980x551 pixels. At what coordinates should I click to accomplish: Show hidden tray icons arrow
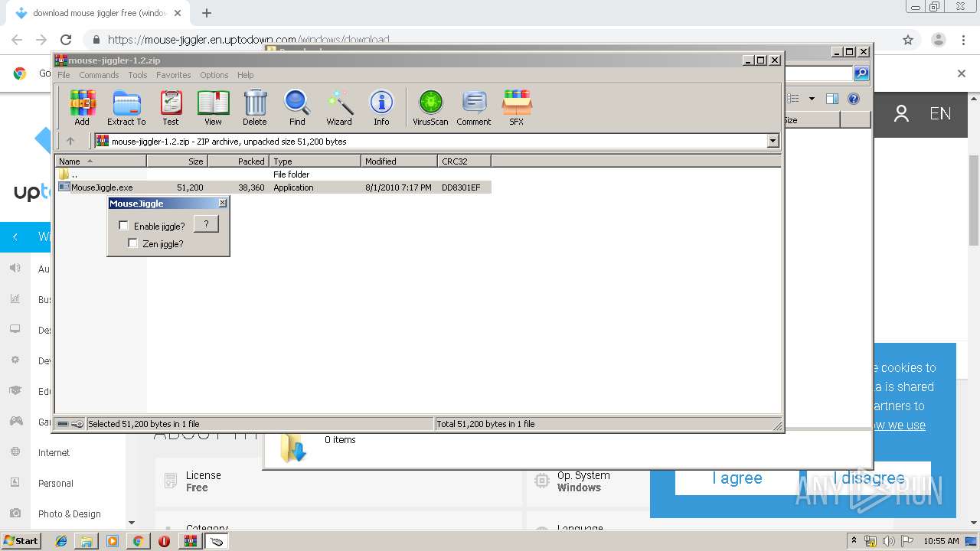coord(854,541)
